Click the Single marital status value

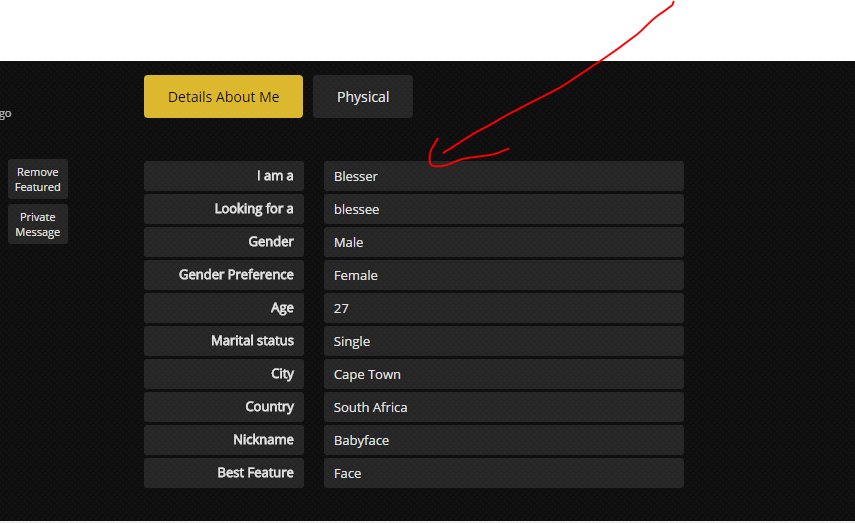click(503, 341)
